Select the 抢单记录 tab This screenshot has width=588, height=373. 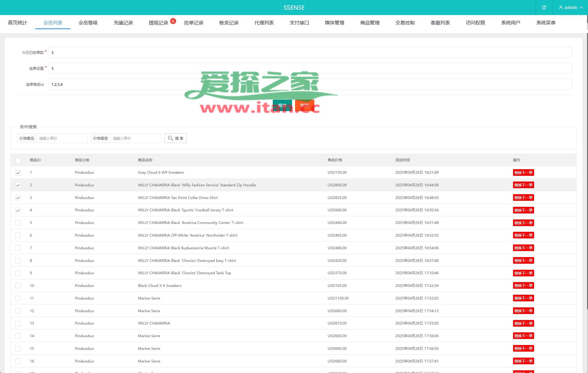(194, 23)
